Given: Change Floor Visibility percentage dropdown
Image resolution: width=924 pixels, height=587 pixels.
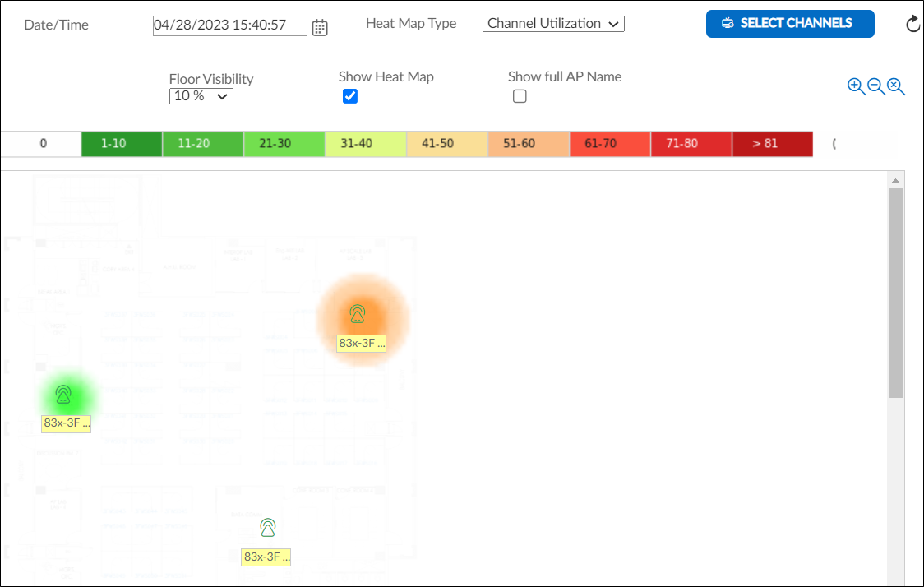Looking at the screenshot, I should [201, 95].
